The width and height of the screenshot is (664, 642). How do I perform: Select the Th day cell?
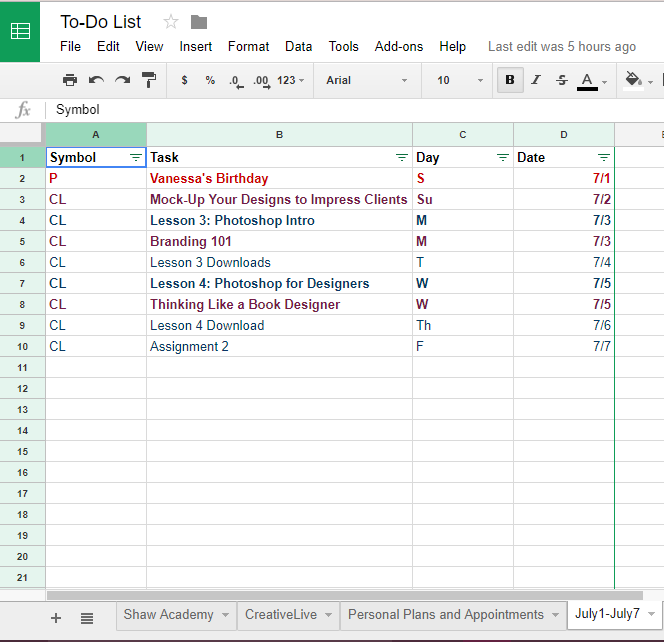463,325
